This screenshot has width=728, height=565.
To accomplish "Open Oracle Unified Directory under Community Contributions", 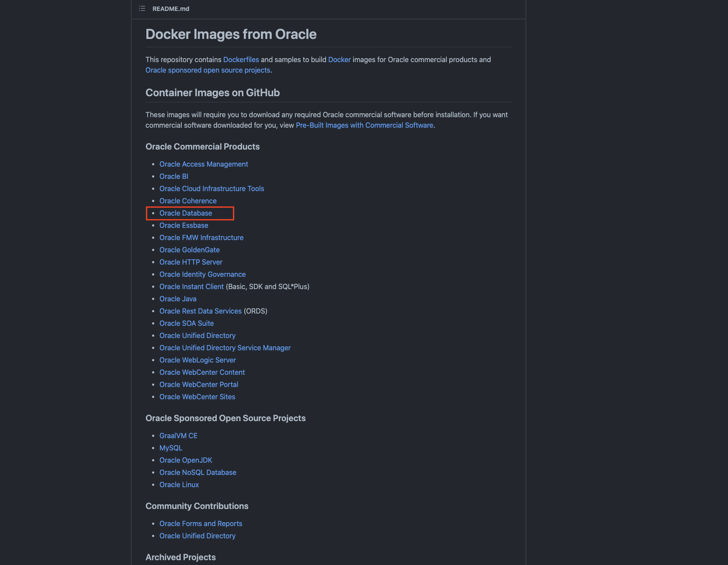I will pos(198,536).
